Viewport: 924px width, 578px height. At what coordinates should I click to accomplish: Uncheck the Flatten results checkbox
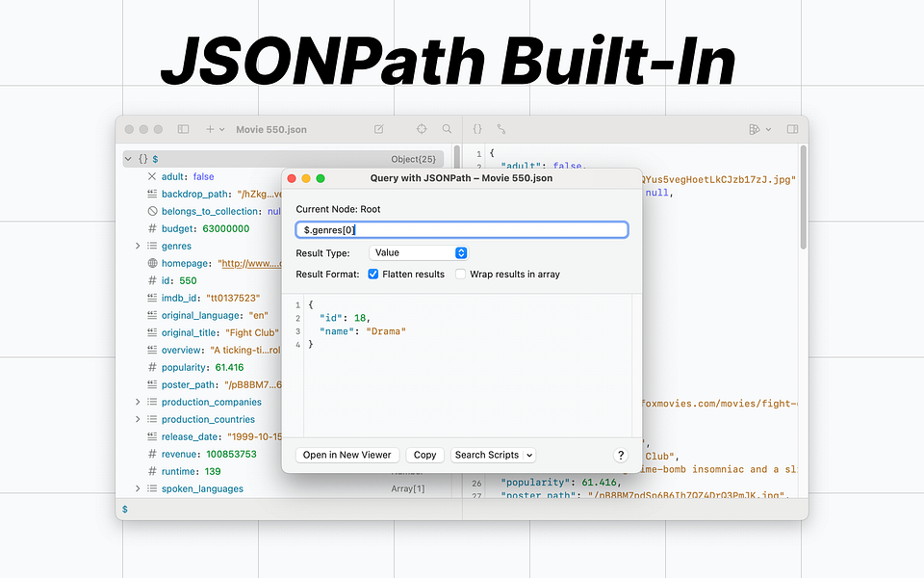click(x=374, y=274)
